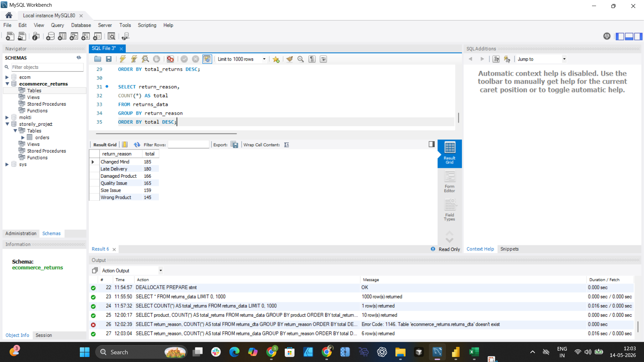The image size is (644, 362).
Task: Open Excel from the Windows taskbar
Action: (x=474, y=352)
